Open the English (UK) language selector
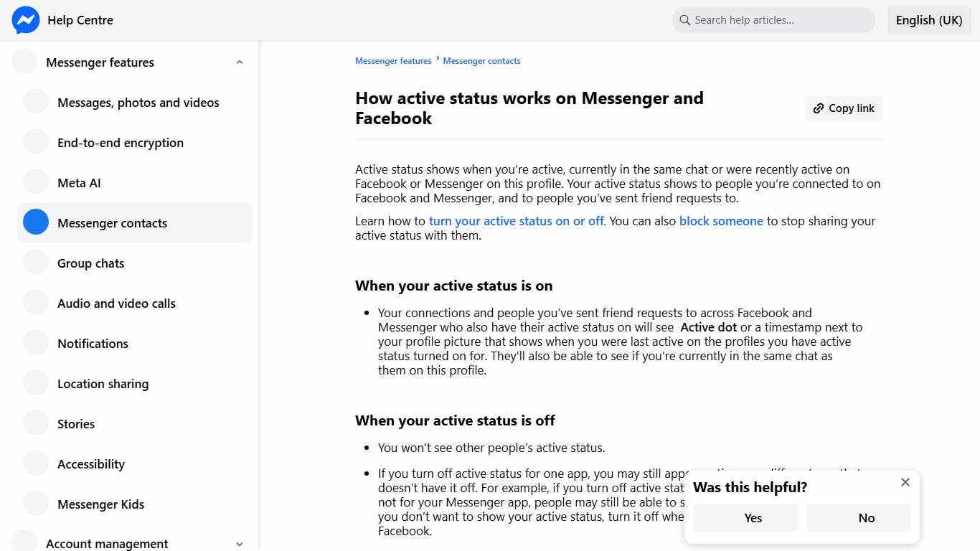This screenshot has height=551, width=980. 928,19
